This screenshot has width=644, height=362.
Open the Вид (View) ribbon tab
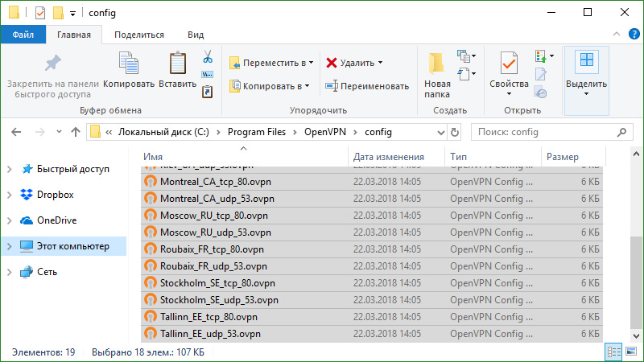[x=195, y=35]
